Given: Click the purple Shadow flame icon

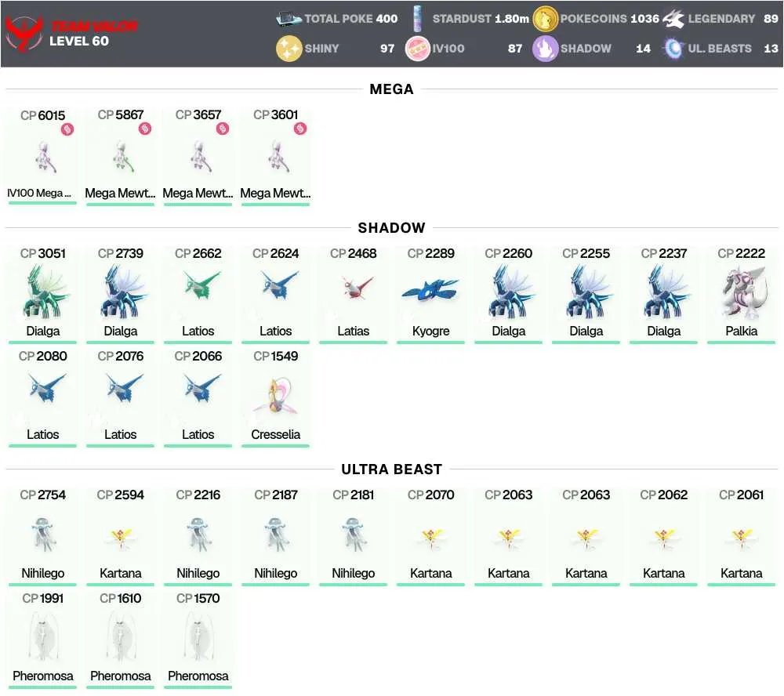Looking at the screenshot, I should point(545,49).
